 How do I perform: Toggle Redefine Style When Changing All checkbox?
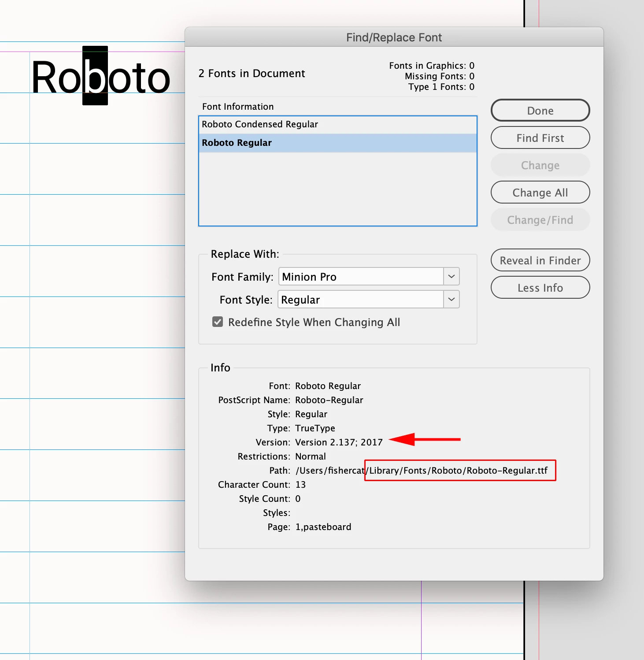pyautogui.click(x=218, y=322)
